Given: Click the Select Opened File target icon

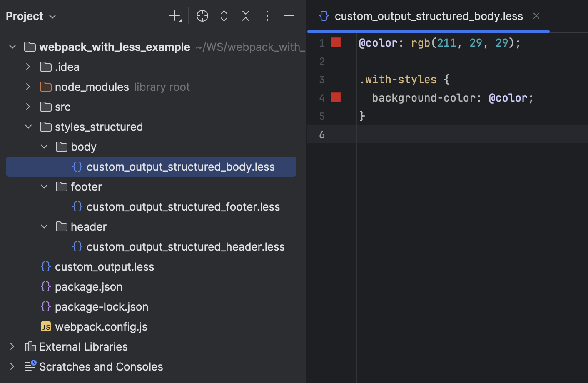Looking at the screenshot, I should click(202, 16).
